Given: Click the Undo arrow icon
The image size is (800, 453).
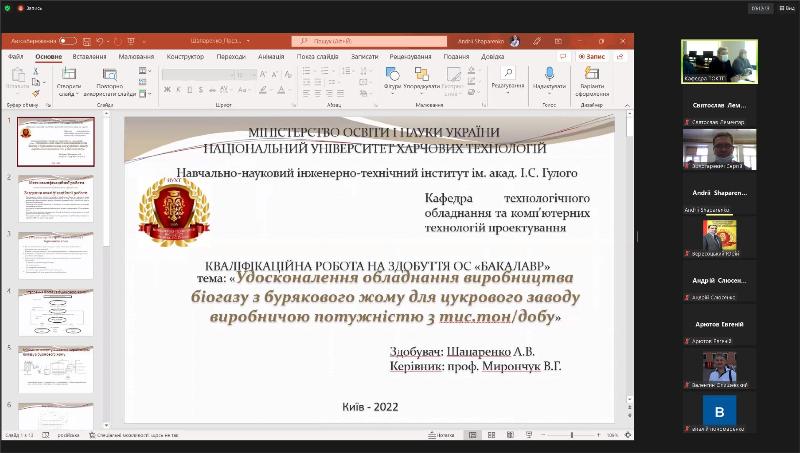Looking at the screenshot, I should pyautogui.click(x=99, y=41).
